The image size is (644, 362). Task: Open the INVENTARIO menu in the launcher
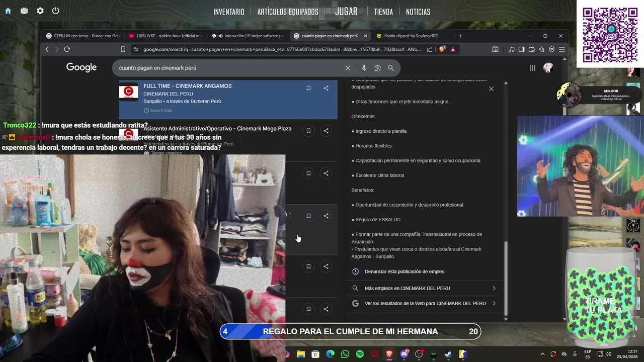click(x=229, y=12)
